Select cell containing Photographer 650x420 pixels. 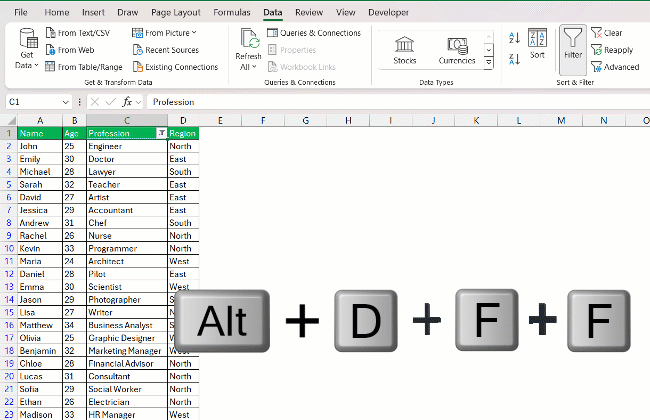127,299
